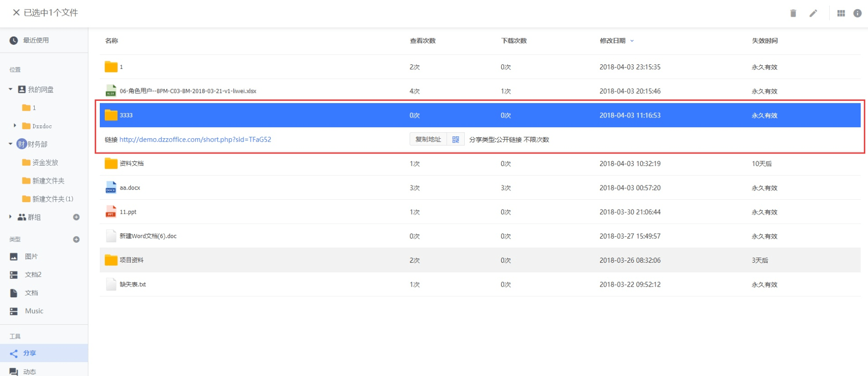Select the 11.ppt file name
868x376 pixels.
[128, 212]
